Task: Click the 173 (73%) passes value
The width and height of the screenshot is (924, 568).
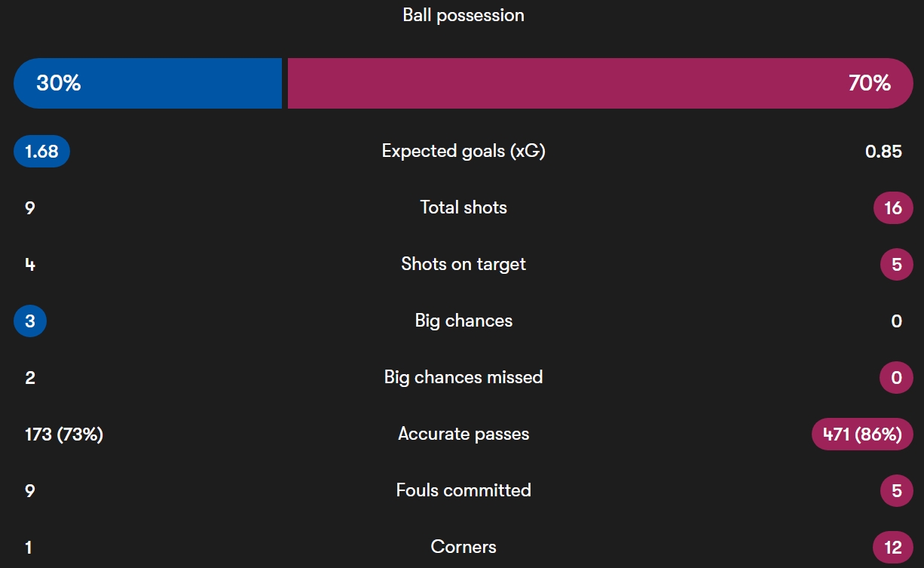Action: pyautogui.click(x=64, y=434)
